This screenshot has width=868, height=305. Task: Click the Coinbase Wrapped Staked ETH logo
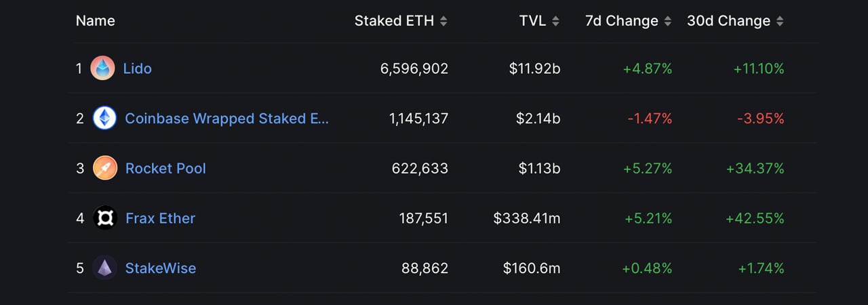(105, 119)
